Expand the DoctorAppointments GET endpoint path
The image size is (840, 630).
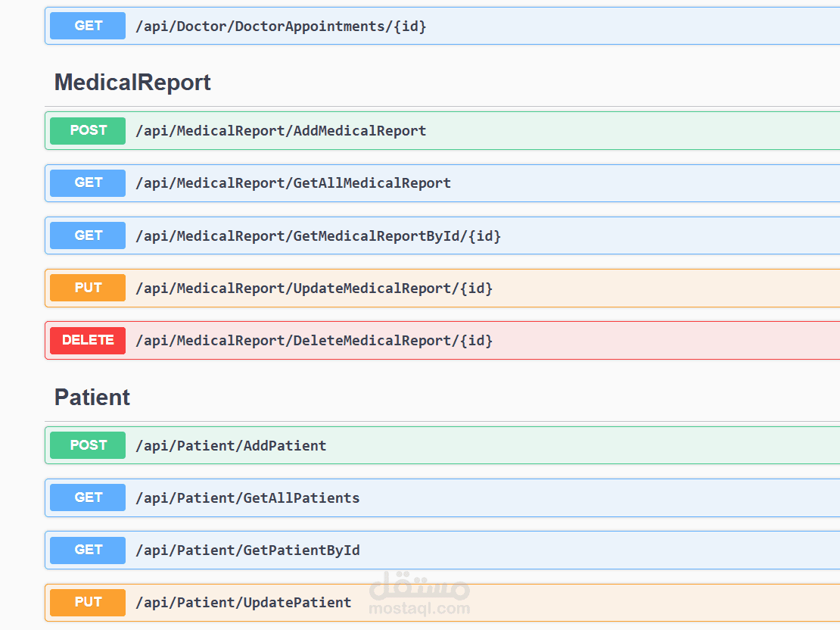[x=281, y=26]
